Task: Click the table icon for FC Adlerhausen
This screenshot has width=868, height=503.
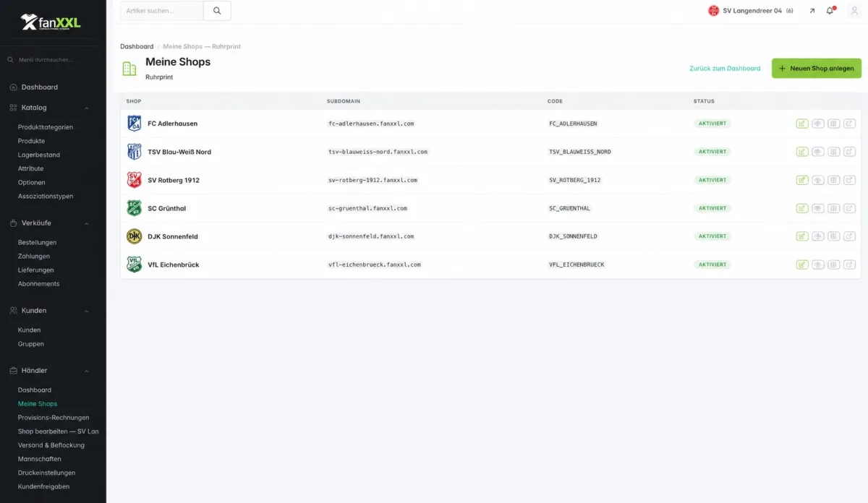Action: (834, 124)
